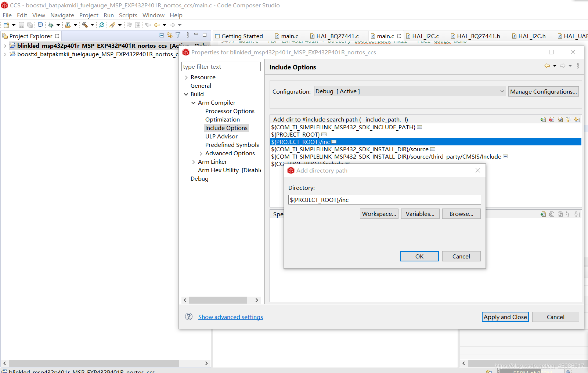
Task: Click the Save icon in main toolbar
Action: pos(21,25)
